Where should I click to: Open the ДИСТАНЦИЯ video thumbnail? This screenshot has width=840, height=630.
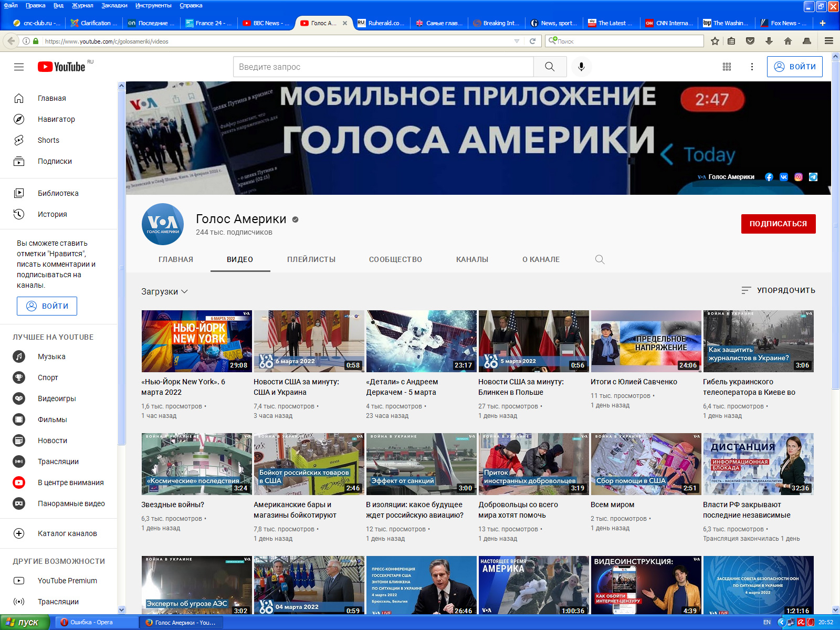pos(758,464)
